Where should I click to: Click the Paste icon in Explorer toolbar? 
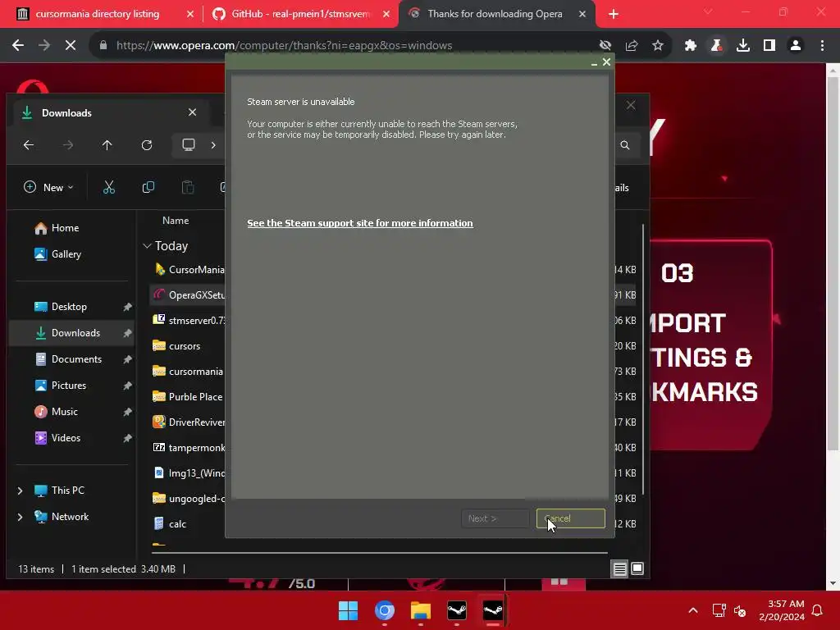coord(188,187)
